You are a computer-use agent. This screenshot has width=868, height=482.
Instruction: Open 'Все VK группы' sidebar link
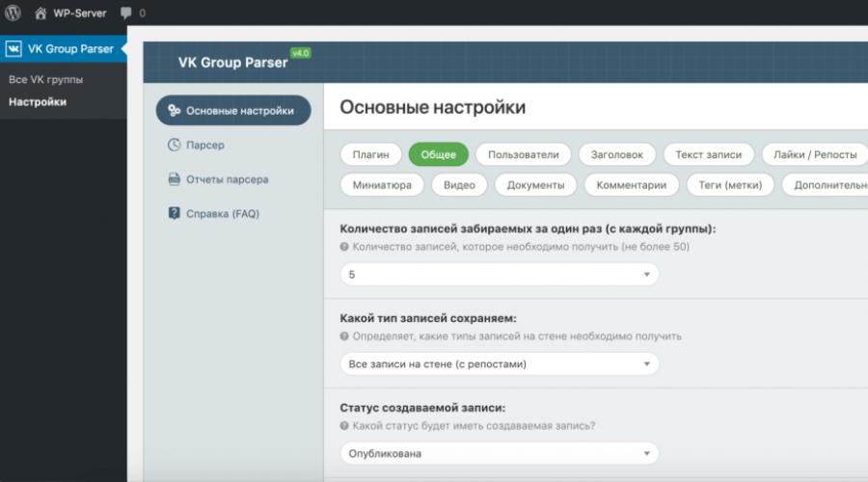pyautogui.click(x=45, y=79)
